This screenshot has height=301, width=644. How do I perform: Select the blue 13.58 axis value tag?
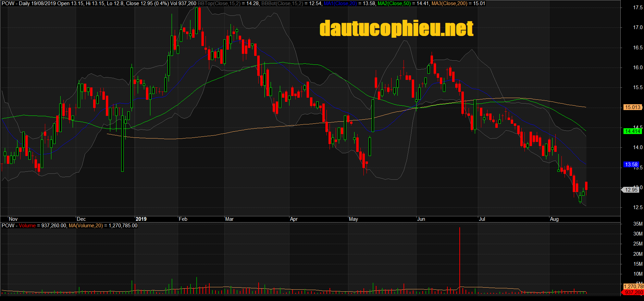(631, 165)
